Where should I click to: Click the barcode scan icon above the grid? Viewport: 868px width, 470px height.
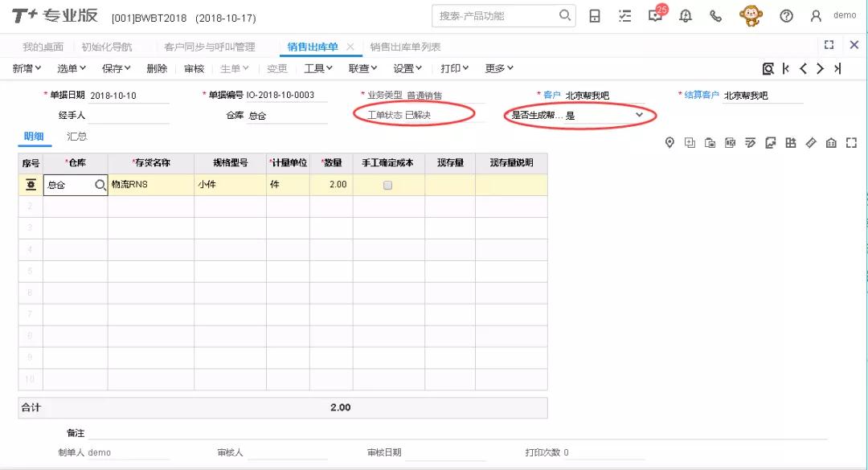pyautogui.click(x=730, y=143)
